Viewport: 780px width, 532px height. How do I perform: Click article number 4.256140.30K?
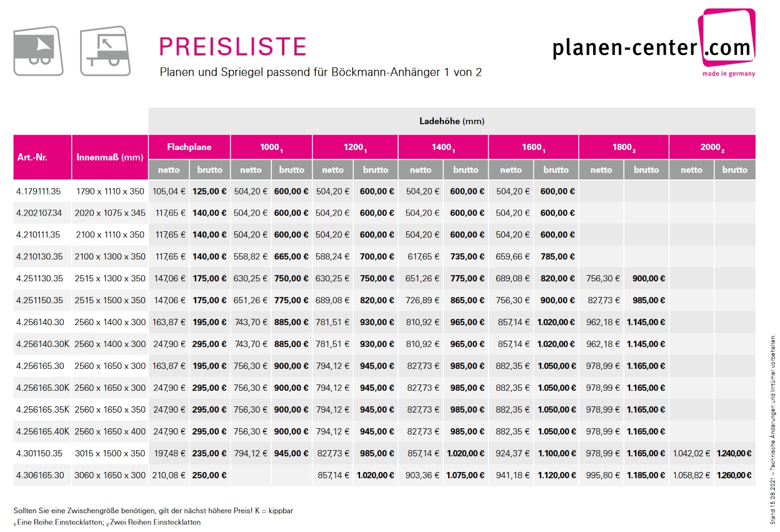[x=42, y=344]
